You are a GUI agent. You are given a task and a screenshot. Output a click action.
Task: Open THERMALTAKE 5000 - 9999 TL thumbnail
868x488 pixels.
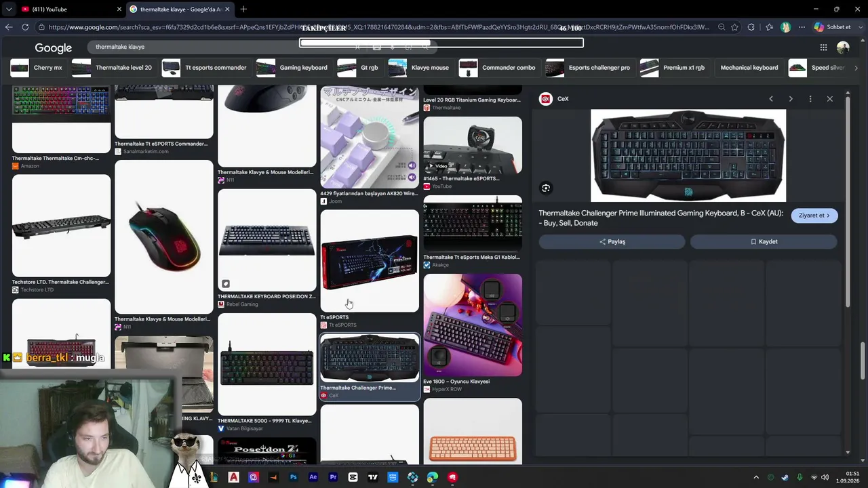[x=267, y=365]
